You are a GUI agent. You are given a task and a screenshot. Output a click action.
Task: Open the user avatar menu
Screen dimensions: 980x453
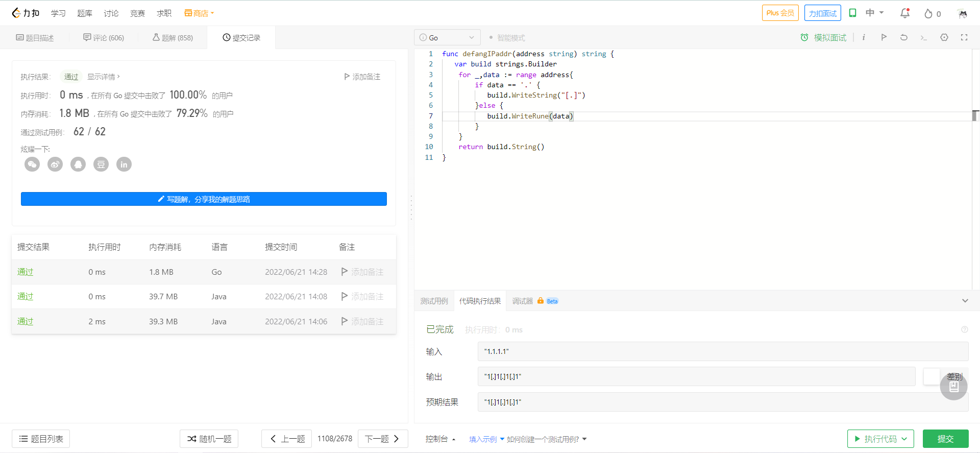963,13
